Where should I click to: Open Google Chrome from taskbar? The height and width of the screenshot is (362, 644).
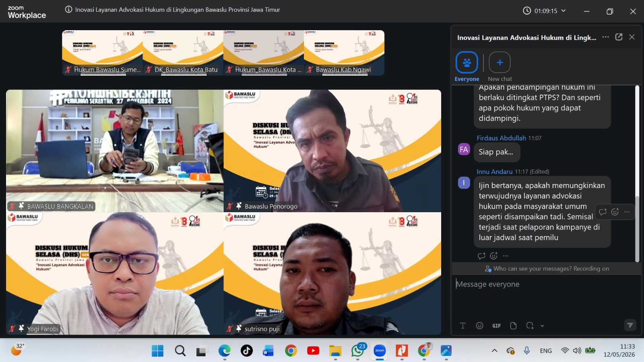[291, 351]
